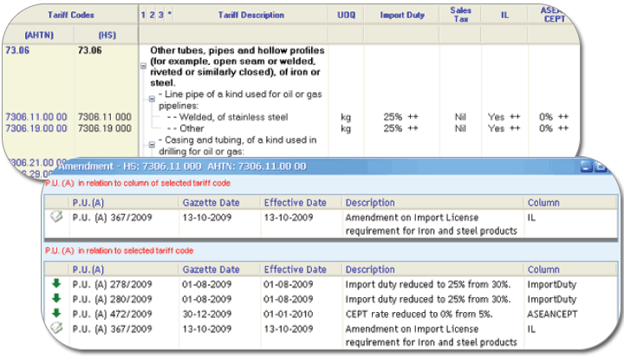624x364 pixels.
Task: Click the Import Duty column header
Action: tap(402, 15)
